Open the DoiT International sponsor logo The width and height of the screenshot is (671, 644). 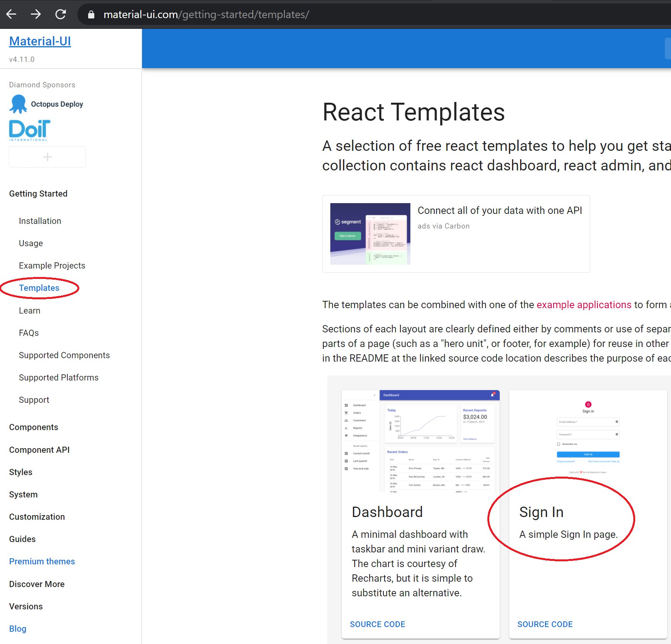[30, 130]
